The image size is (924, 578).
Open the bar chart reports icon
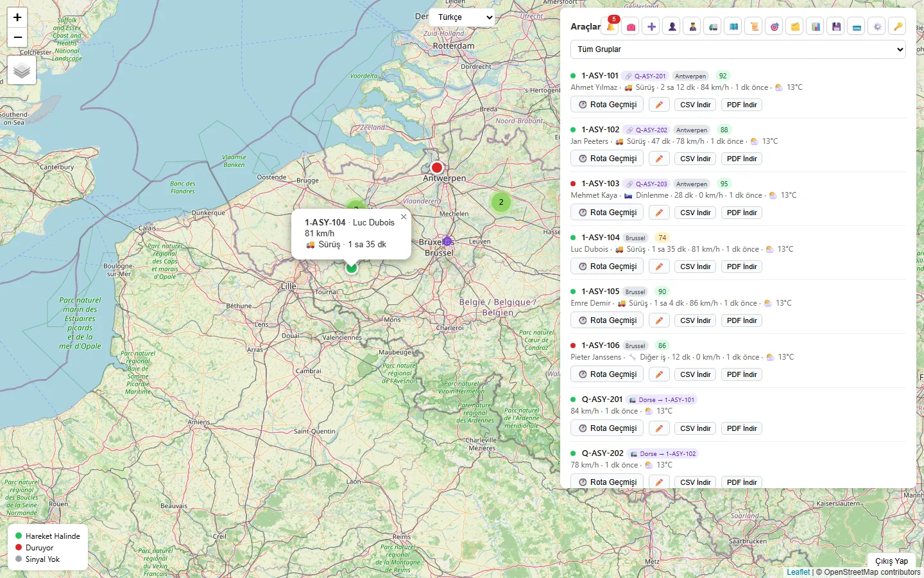click(x=816, y=26)
